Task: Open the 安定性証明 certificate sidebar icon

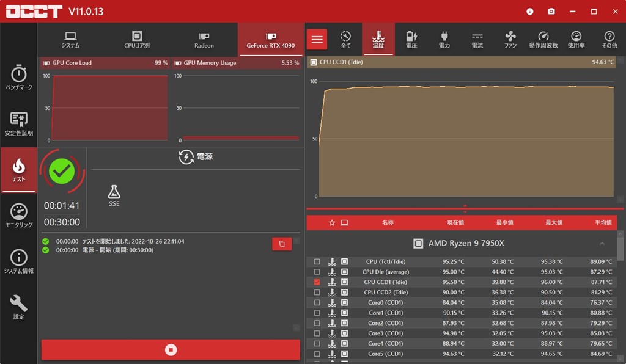Action: click(18, 124)
